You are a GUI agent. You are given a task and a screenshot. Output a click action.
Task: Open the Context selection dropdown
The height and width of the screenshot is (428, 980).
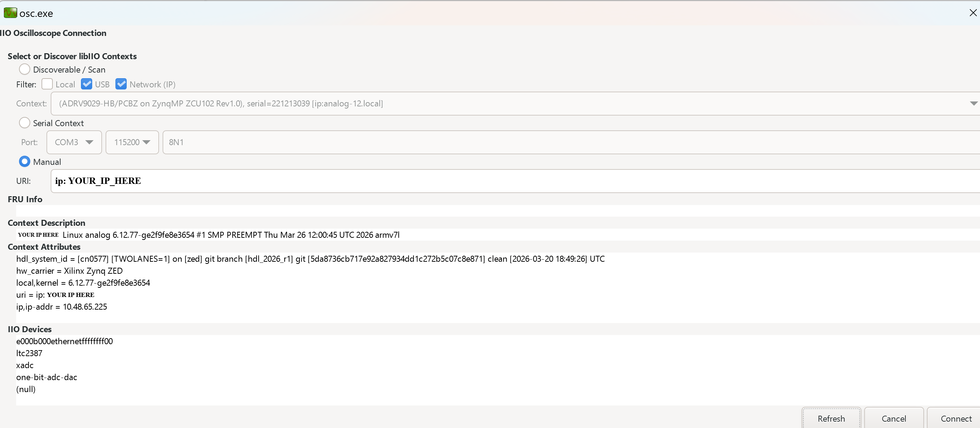(973, 103)
